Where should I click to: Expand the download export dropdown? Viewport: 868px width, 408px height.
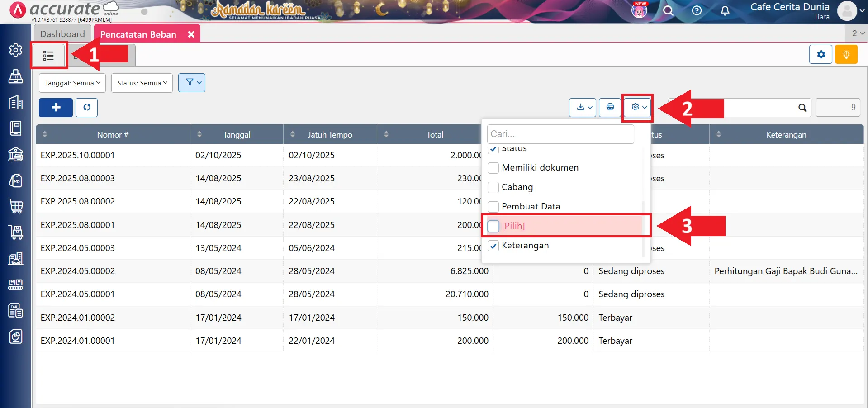(582, 108)
